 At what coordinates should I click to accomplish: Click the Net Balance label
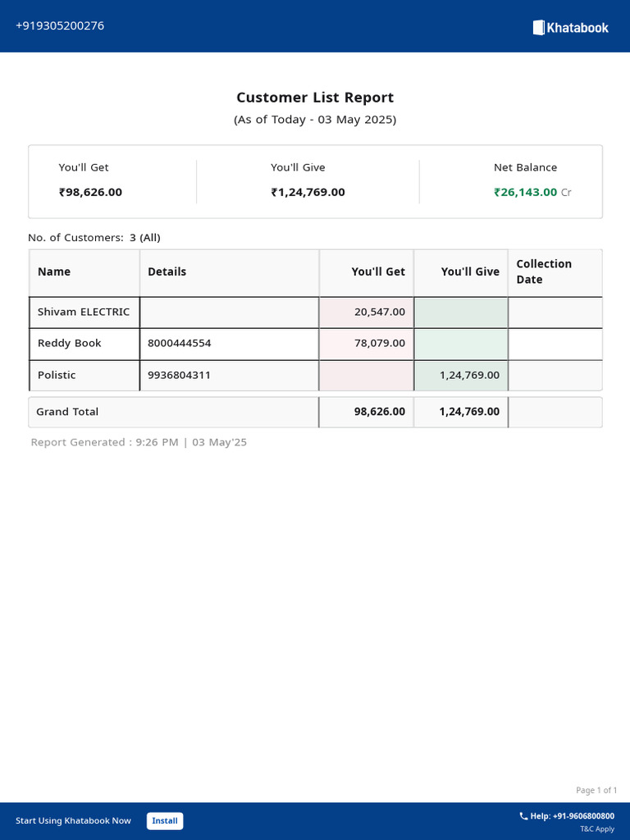click(x=526, y=167)
